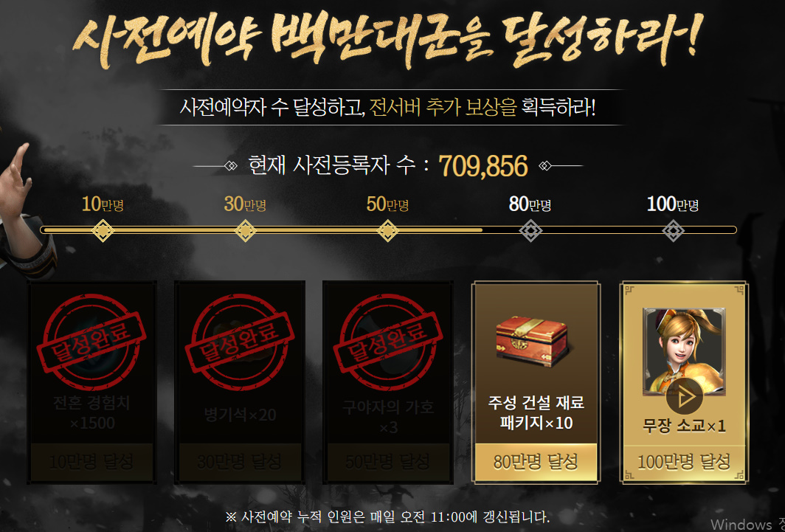Viewport: 785px width, 532px height.
Task: Click the 달성완료 stamp on 전혼 경험치 card
Action: pyautogui.click(x=91, y=340)
